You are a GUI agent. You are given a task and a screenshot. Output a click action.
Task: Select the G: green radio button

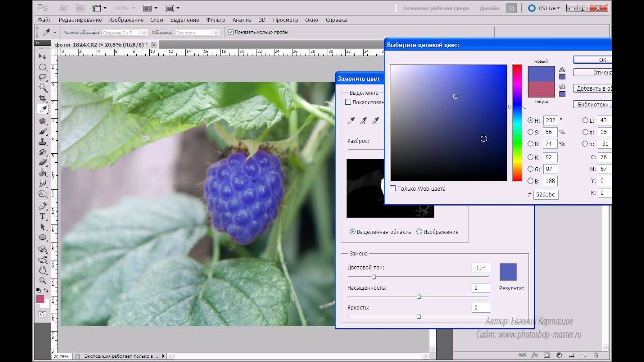(530, 169)
